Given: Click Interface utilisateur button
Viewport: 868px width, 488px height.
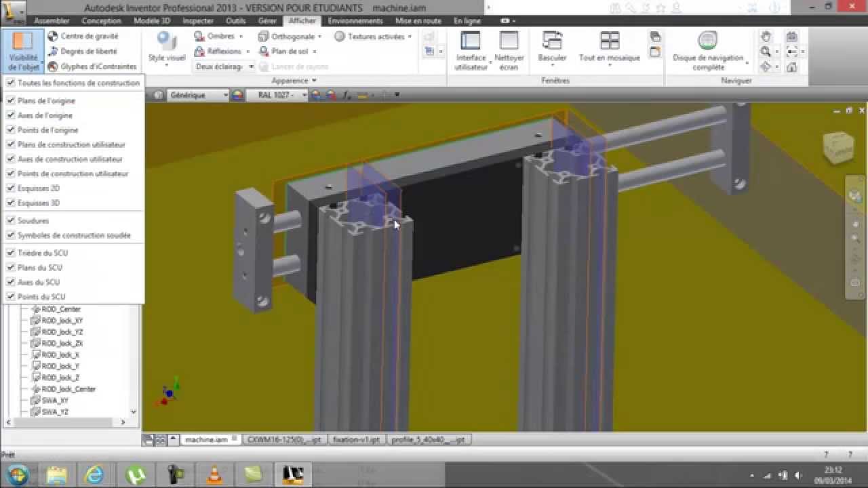Looking at the screenshot, I should point(471,51).
